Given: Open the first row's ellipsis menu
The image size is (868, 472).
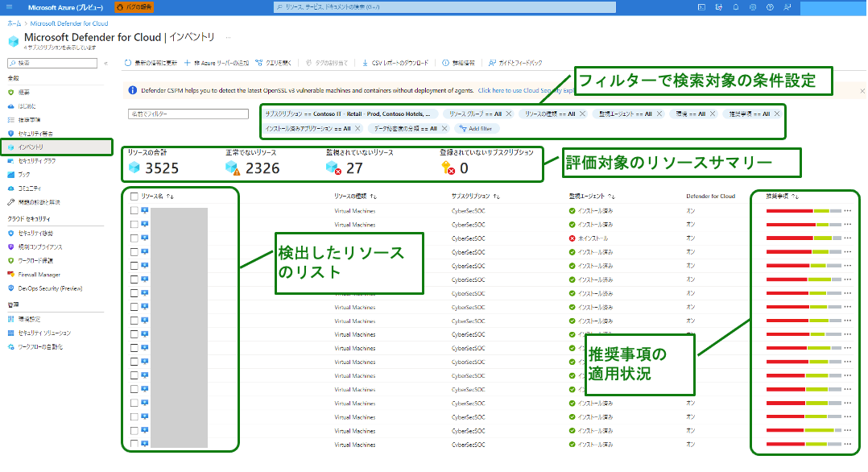Looking at the screenshot, I should pos(847,211).
